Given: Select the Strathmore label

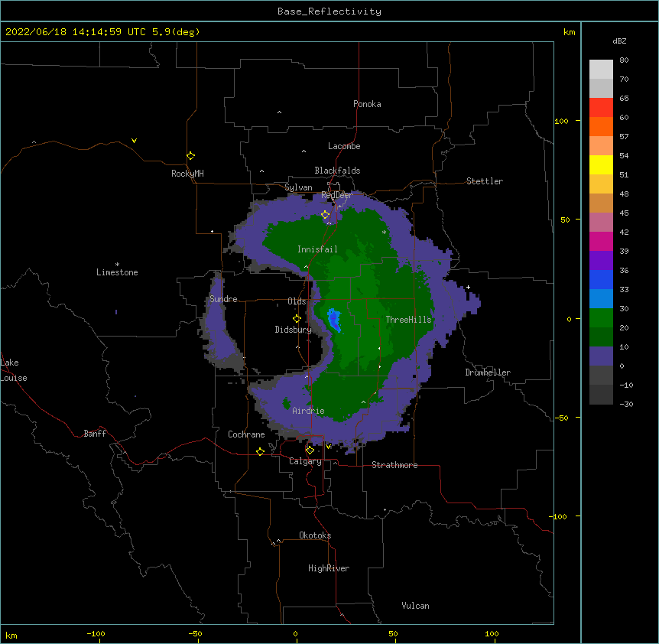Looking at the screenshot, I should click(x=394, y=465).
